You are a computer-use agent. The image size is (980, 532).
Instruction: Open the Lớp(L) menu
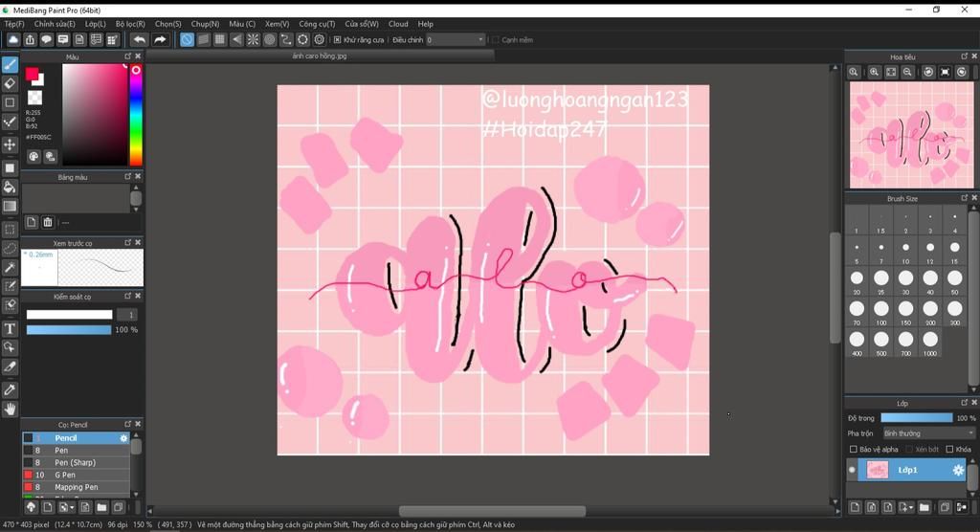[x=95, y=24]
